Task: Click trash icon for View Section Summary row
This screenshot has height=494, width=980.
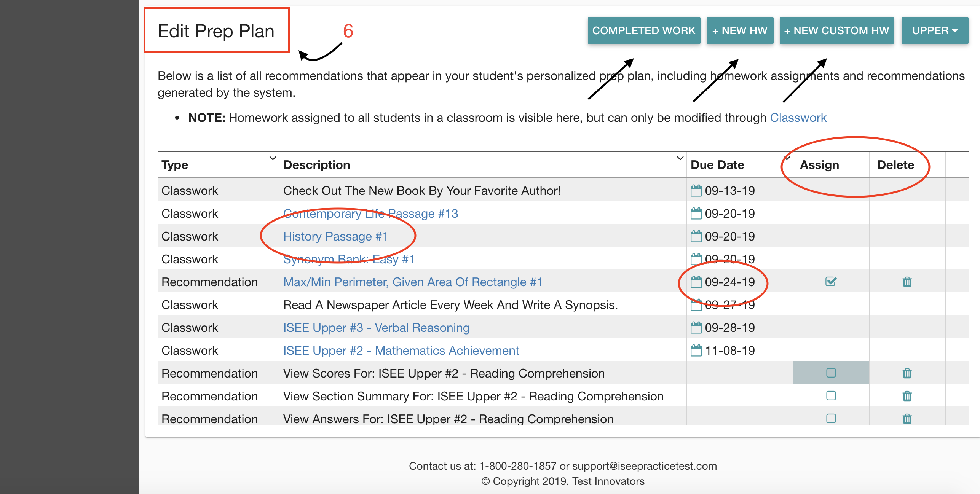Action: point(907,396)
